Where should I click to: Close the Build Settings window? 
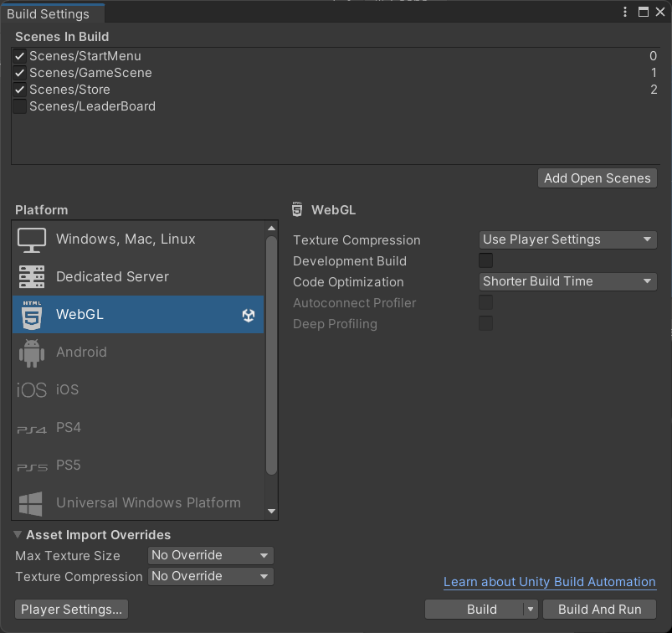tap(660, 12)
